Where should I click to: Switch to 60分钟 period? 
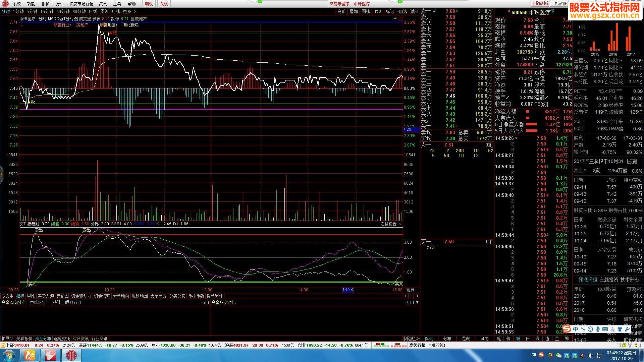79,11
